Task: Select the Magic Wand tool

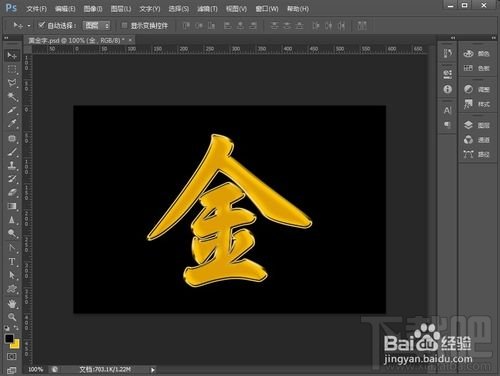Action: [12, 97]
